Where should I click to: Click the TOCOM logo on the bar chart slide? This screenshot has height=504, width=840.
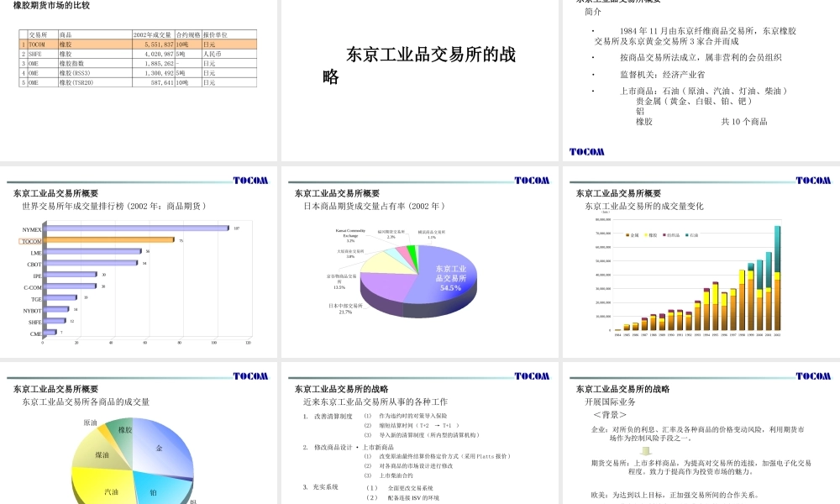[250, 181]
